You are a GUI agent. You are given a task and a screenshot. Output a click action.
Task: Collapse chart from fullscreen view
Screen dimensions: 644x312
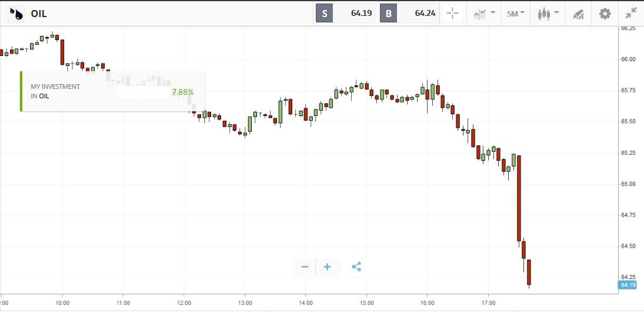631,14
